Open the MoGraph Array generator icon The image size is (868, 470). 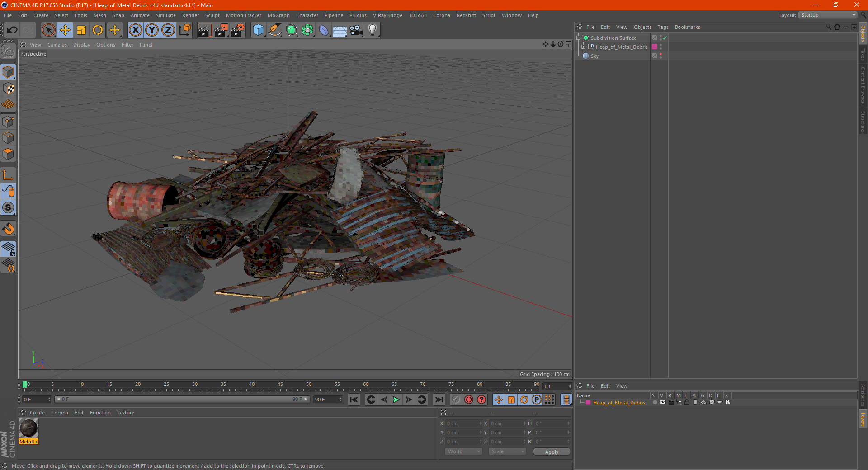(307, 30)
